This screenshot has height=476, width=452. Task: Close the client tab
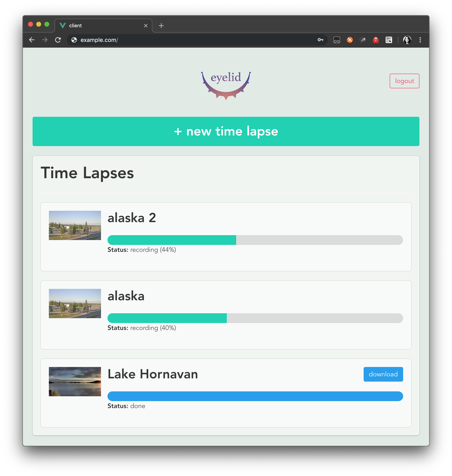(146, 25)
